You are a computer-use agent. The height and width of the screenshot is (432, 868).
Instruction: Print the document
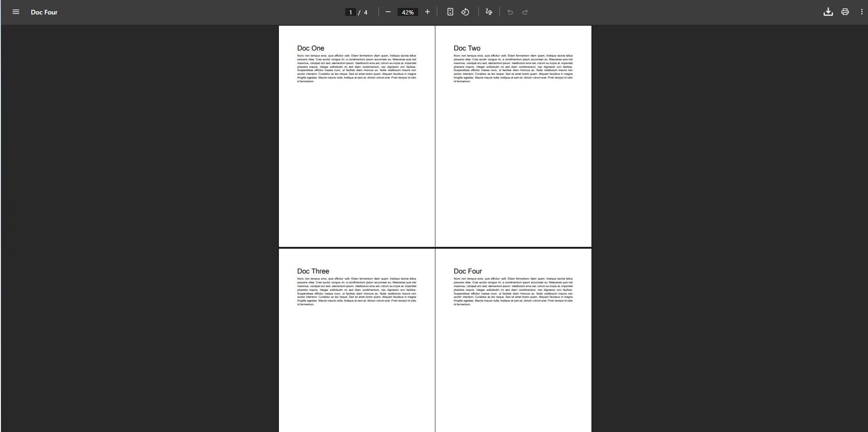845,12
